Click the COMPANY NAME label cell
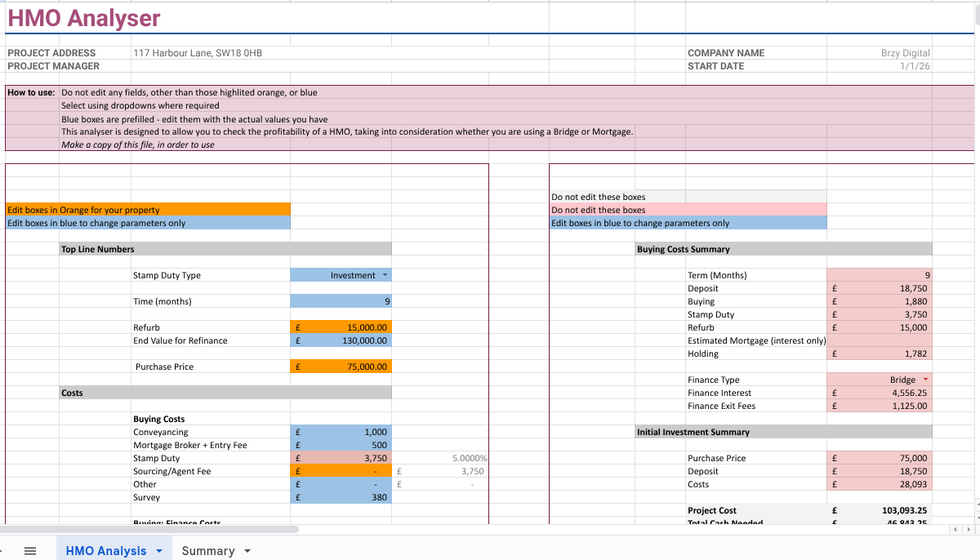Screen dimensions: 980x560 pos(726,53)
